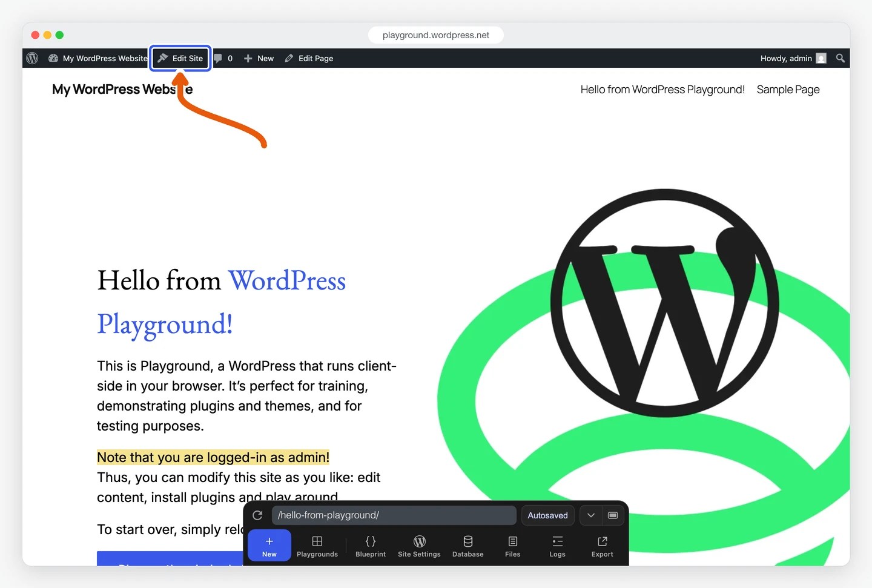Click the blue New playground button
This screenshot has height=588, width=872.
(269, 546)
